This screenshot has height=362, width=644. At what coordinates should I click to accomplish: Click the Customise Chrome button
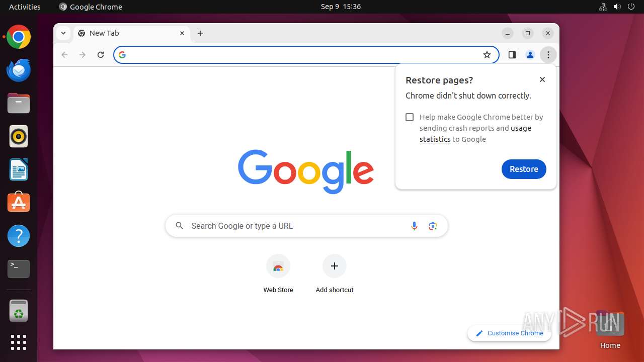click(x=509, y=333)
